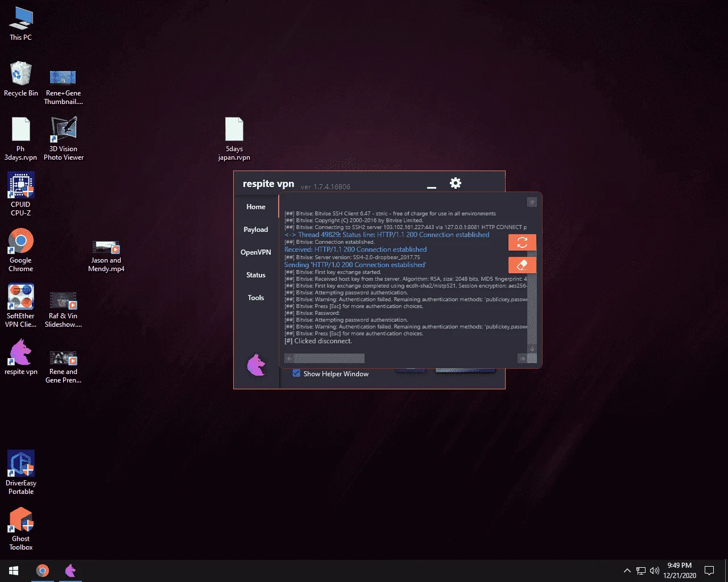Select the respite vpn desktop shortcut
The height and width of the screenshot is (582, 728).
21,357
